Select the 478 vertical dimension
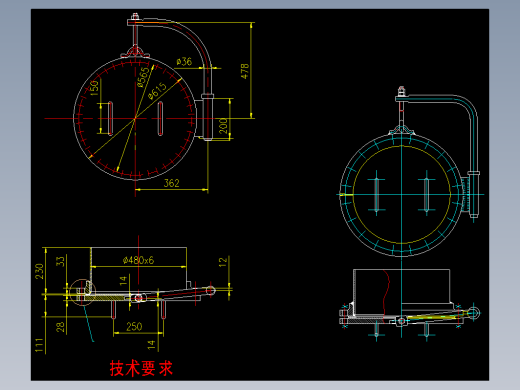 pos(245,71)
